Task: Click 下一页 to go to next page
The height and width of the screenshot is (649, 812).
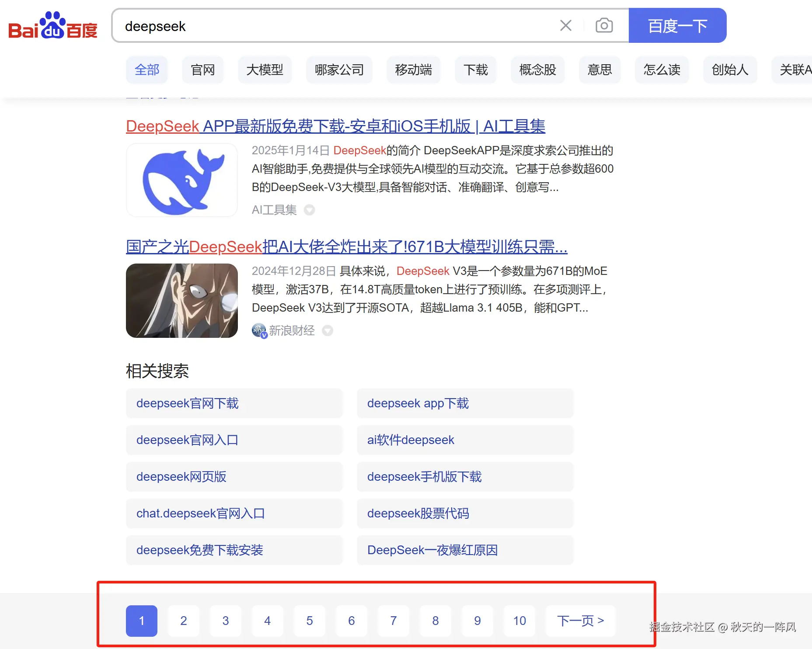Action: click(x=581, y=621)
